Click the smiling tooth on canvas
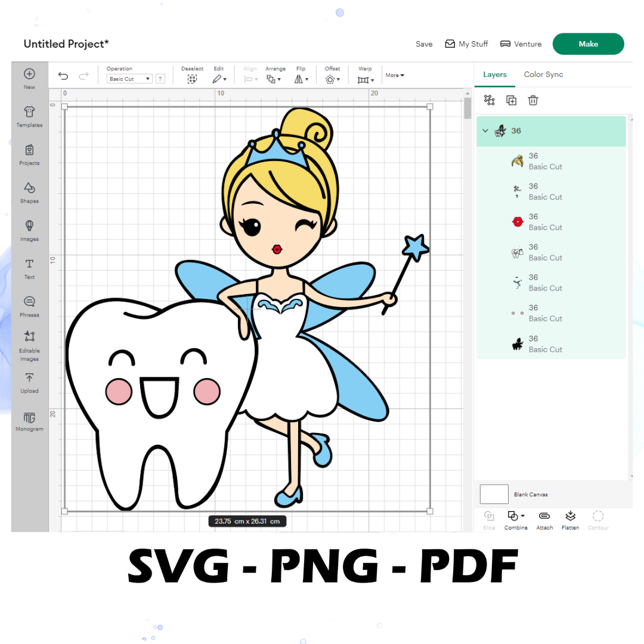 coord(161,404)
